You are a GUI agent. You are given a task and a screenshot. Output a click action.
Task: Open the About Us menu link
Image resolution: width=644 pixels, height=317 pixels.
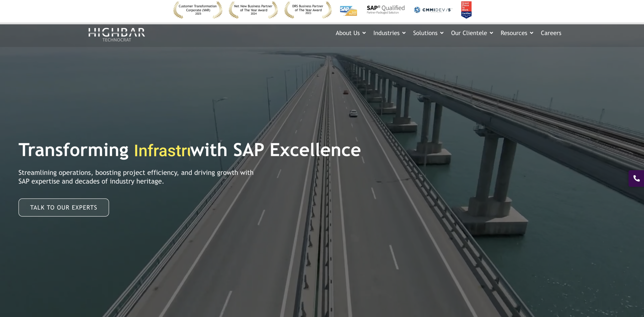(348, 33)
